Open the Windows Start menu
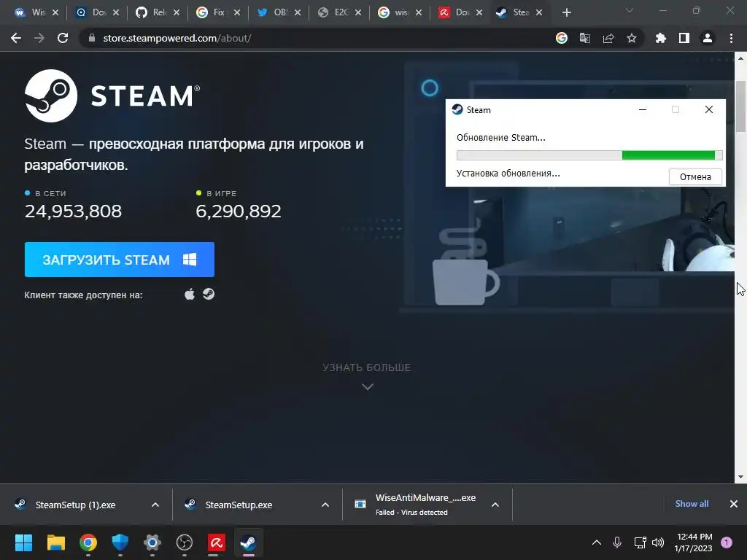This screenshot has height=560, width=747. (x=23, y=542)
